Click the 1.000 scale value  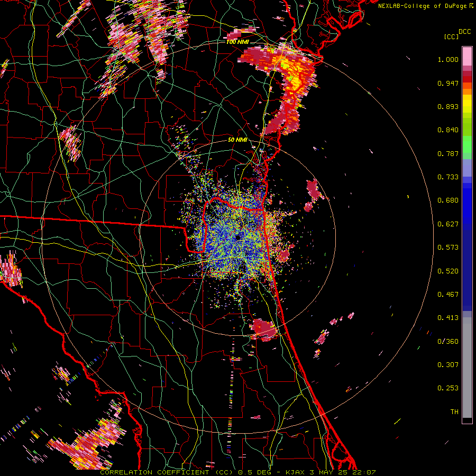(448, 59)
